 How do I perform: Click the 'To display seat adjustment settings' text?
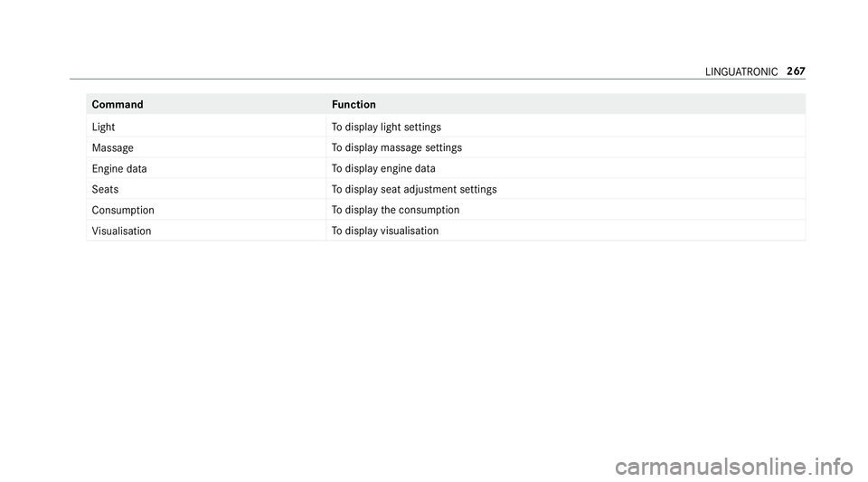414,190
